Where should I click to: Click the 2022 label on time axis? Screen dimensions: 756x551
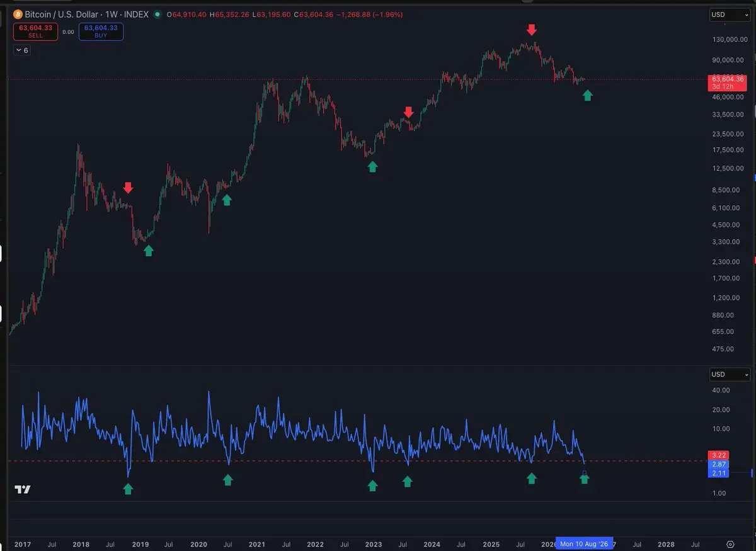click(x=315, y=544)
